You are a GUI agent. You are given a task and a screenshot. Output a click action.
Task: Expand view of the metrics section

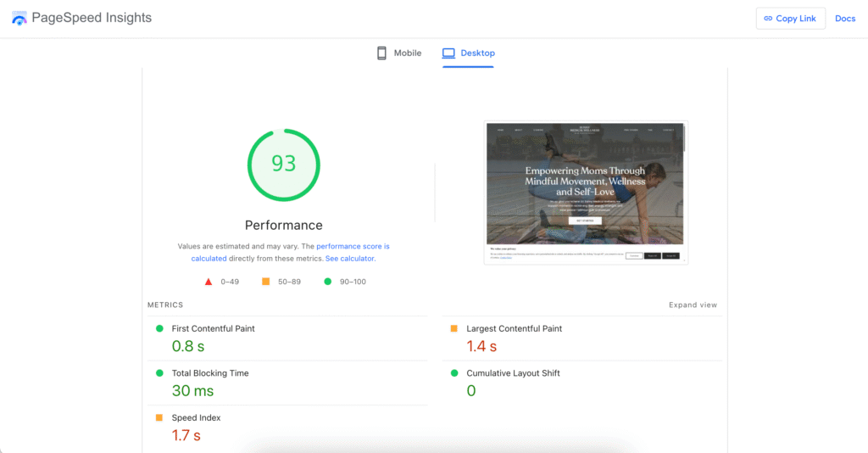coord(693,305)
